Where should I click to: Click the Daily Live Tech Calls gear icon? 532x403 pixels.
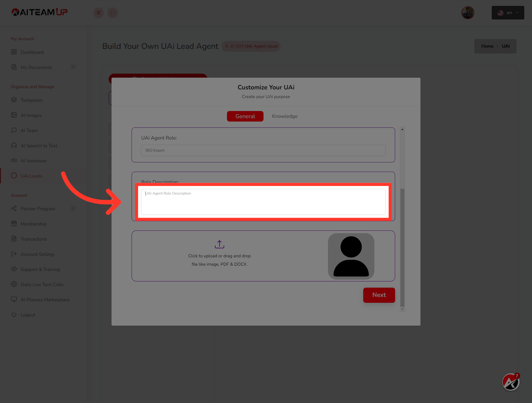point(14,284)
